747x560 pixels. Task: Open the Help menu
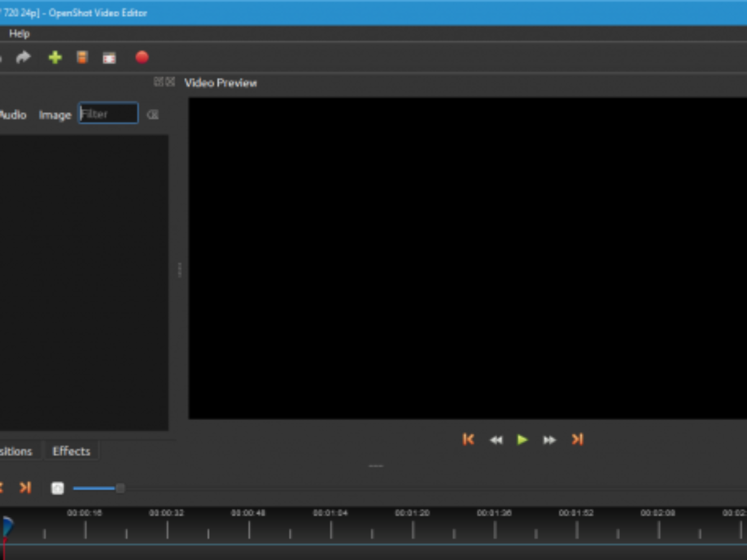[19, 34]
